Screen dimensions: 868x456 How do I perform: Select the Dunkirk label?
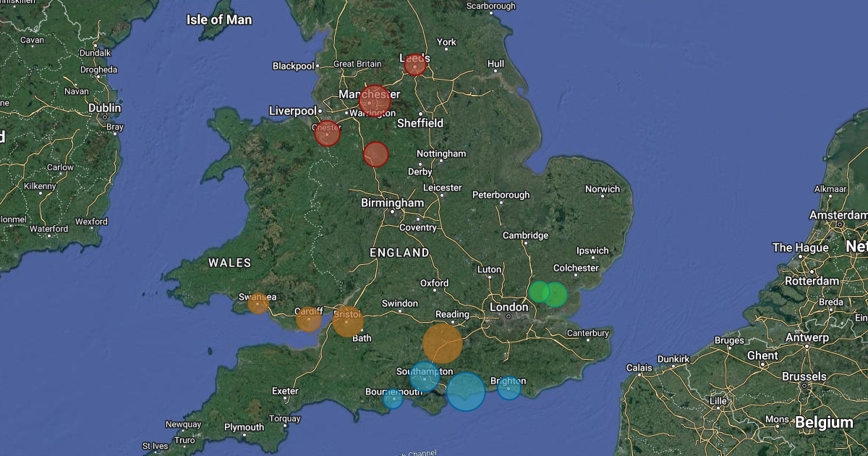673,358
